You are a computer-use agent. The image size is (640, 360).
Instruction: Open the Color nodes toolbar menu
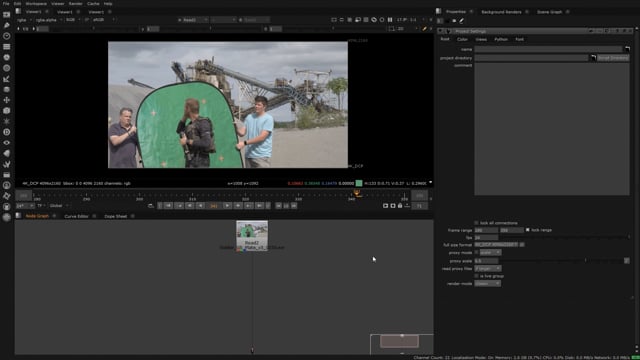[7, 57]
